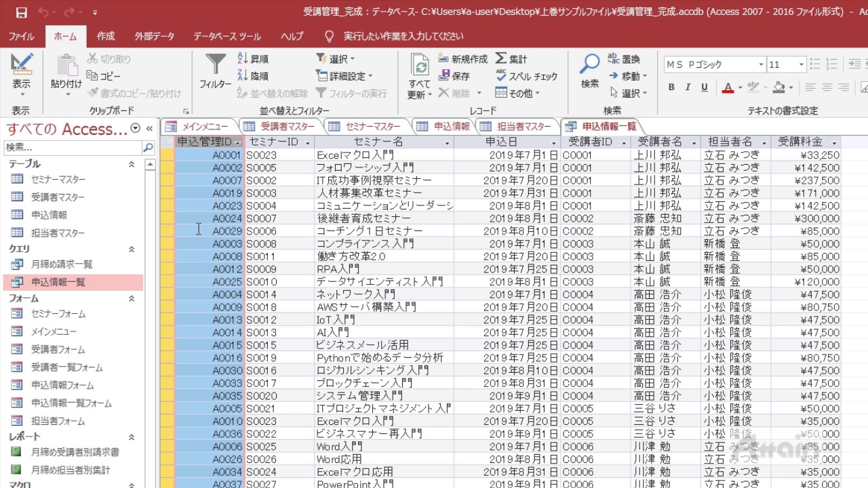The width and height of the screenshot is (868, 488).
Task: Click the navigation pane search box
Action: coord(72,147)
